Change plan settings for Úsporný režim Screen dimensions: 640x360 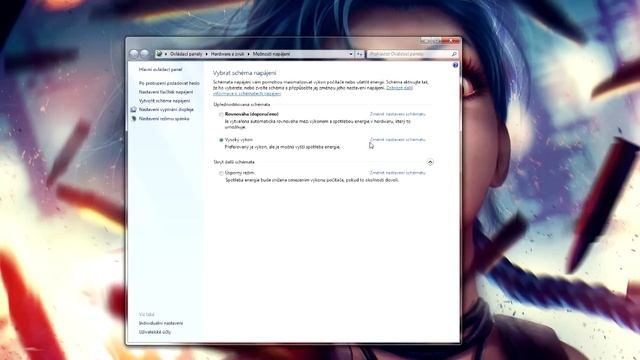398,173
